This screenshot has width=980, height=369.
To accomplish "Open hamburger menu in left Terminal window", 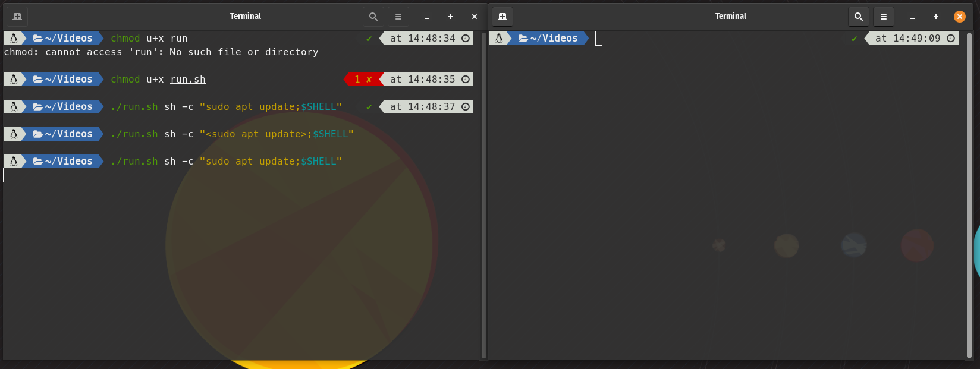I will tap(398, 17).
